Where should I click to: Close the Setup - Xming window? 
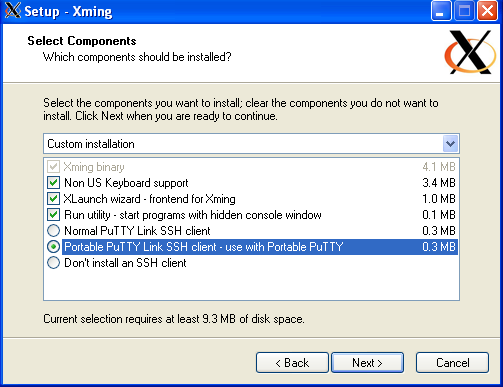(x=487, y=11)
